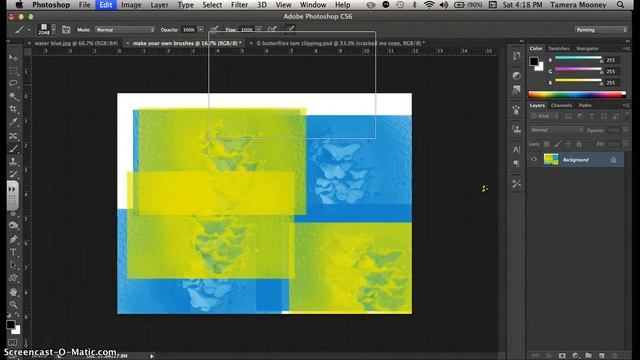The image size is (640, 360).
Task: Open the Character panel icon
Action: 516,150
